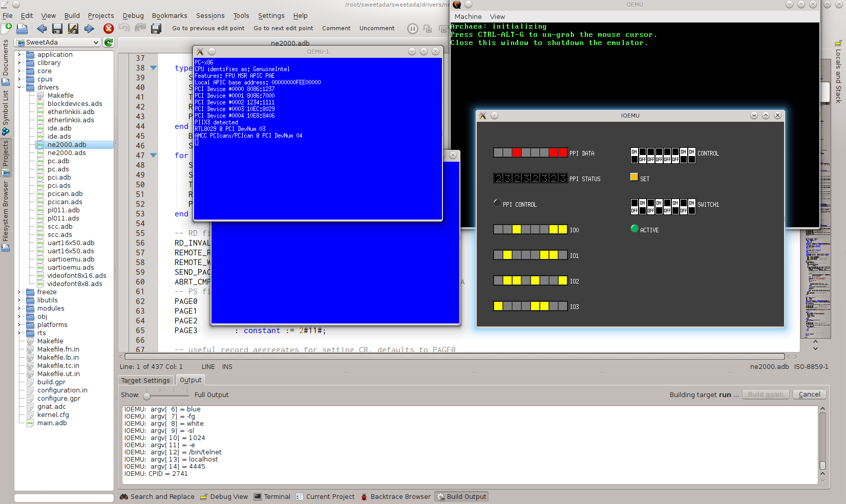Viewport: 846px width, 504px height.
Task: Click Go to next edit point
Action: (283, 29)
